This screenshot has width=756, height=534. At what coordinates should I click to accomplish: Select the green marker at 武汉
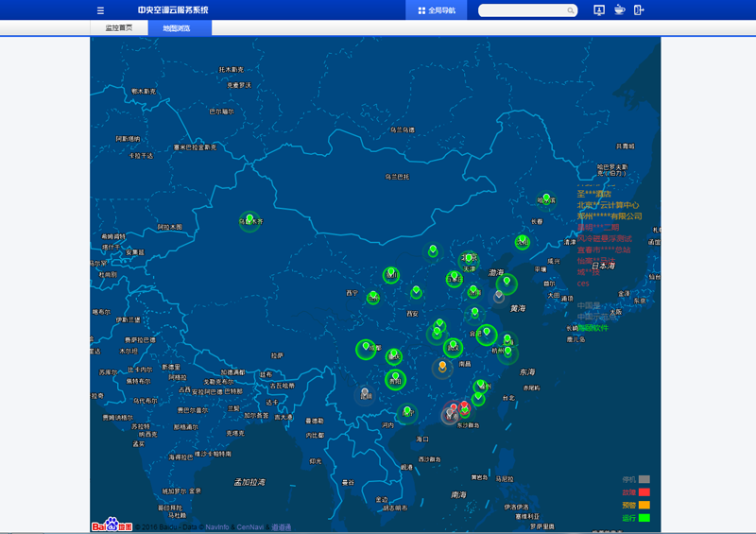pyautogui.click(x=454, y=345)
